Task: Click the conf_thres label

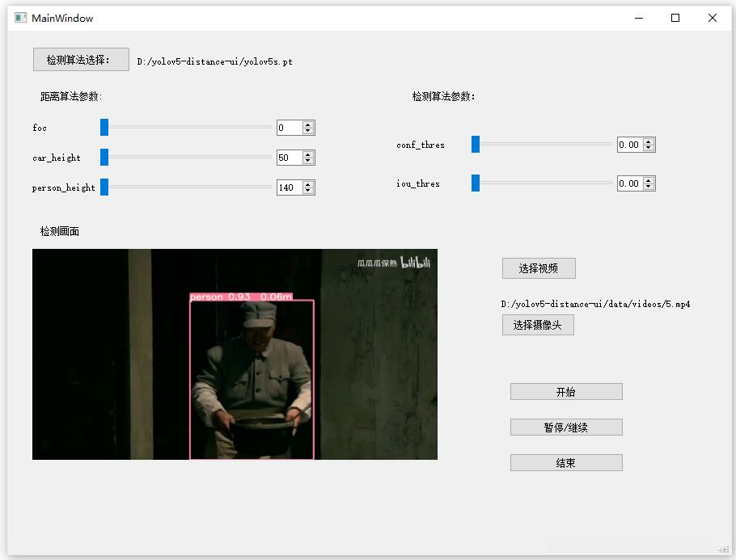Action: pyautogui.click(x=421, y=145)
